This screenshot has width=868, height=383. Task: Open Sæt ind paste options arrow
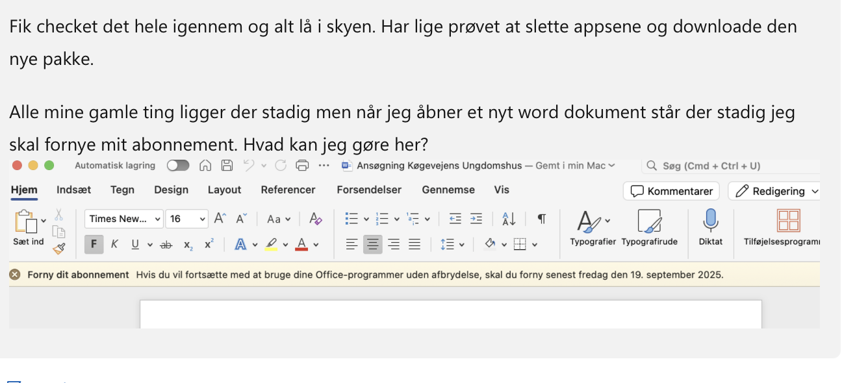[x=44, y=220]
